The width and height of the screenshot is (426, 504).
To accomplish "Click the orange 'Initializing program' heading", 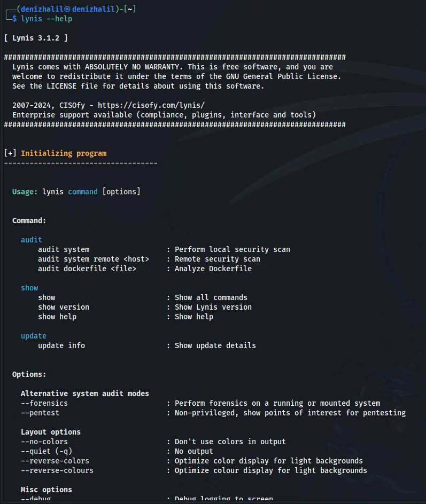I will (x=64, y=154).
